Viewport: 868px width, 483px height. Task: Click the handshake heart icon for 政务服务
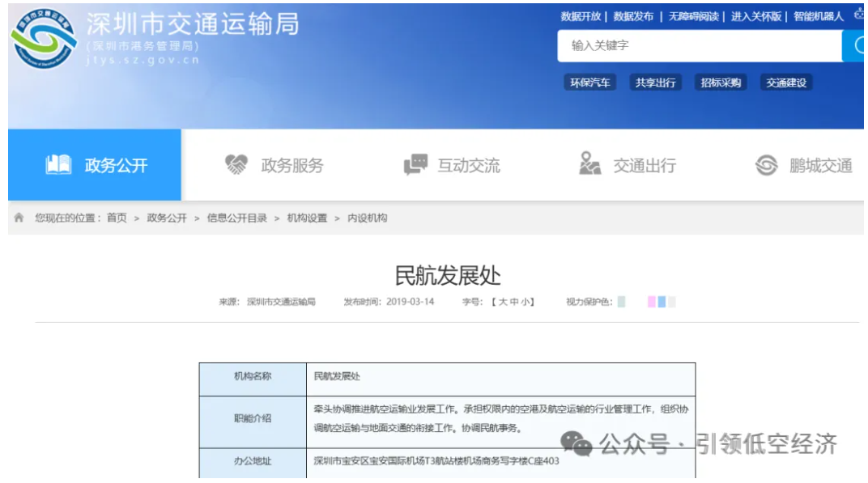coord(236,165)
